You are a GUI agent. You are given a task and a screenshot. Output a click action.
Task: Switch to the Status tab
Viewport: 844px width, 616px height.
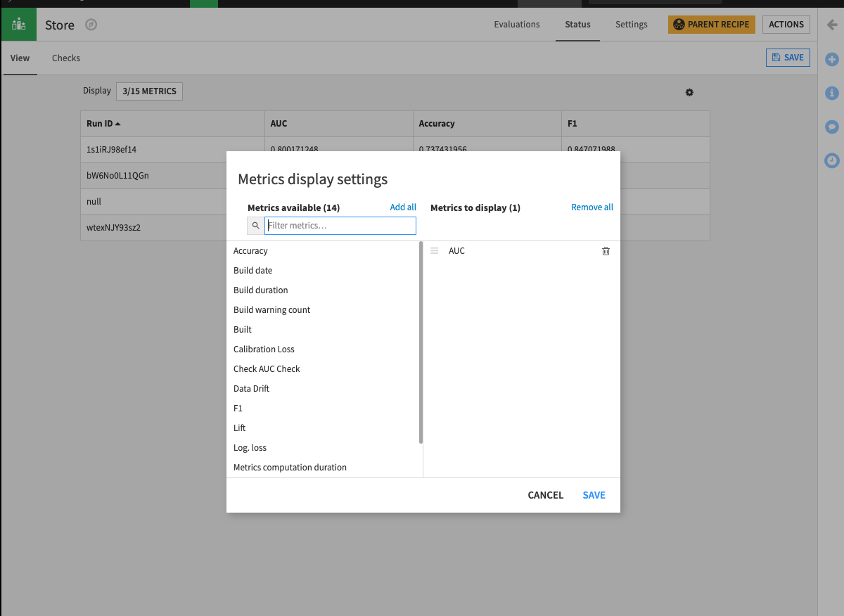[577, 25]
